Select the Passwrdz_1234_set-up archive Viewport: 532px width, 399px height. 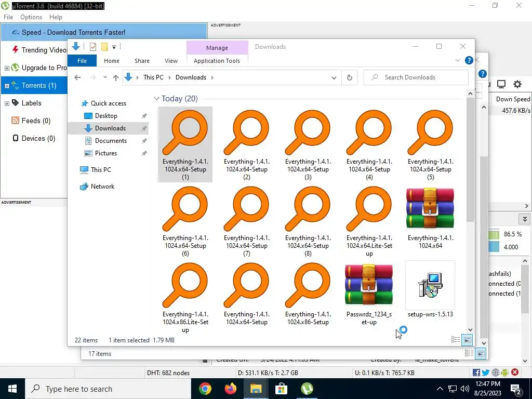pyautogui.click(x=369, y=294)
